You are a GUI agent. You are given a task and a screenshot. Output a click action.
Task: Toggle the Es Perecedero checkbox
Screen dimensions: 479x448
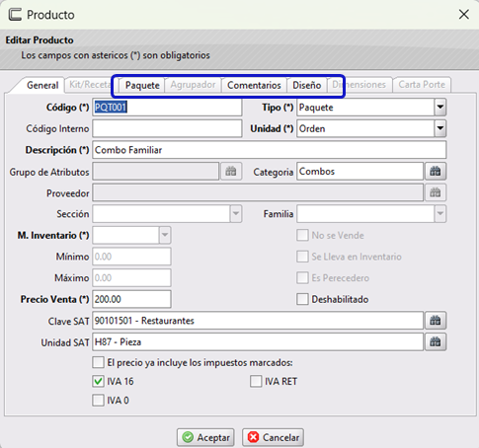[x=302, y=278]
